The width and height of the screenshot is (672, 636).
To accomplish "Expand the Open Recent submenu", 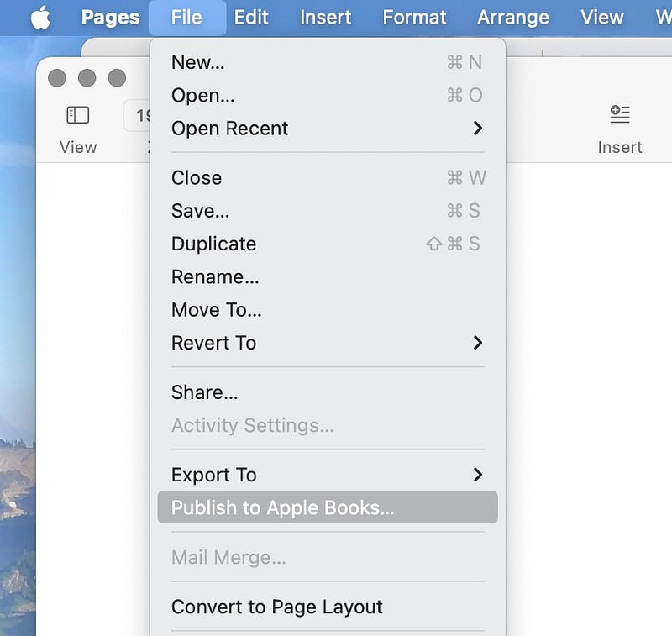I will 328,129.
